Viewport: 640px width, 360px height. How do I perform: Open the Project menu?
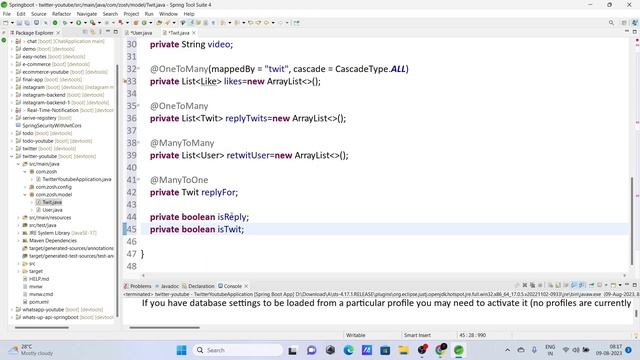[131, 14]
